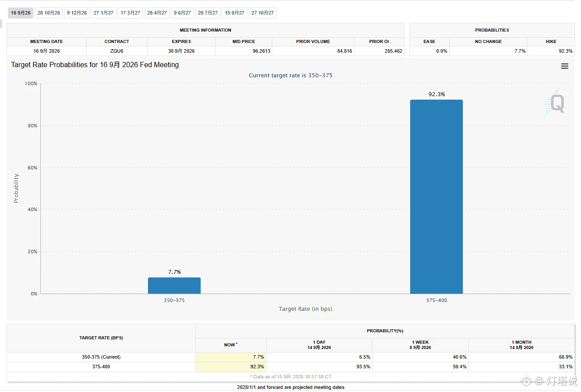The width and height of the screenshot is (581, 392).
Task: Select the 9 6月27 meeting tab
Action: click(x=182, y=13)
